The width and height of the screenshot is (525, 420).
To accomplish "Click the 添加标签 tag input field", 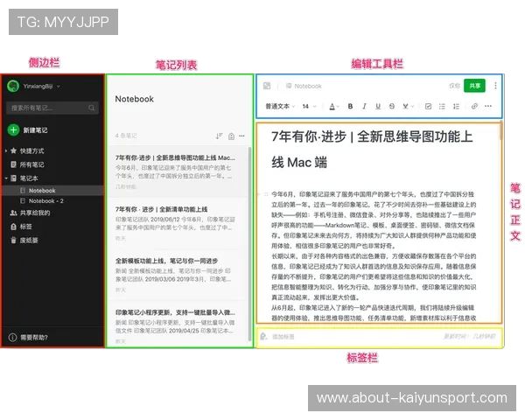I will [283, 337].
